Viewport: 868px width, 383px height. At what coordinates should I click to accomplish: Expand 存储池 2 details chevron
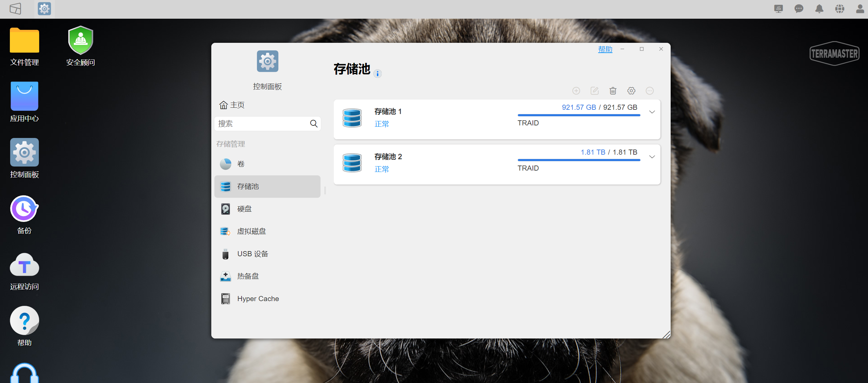coord(652,157)
